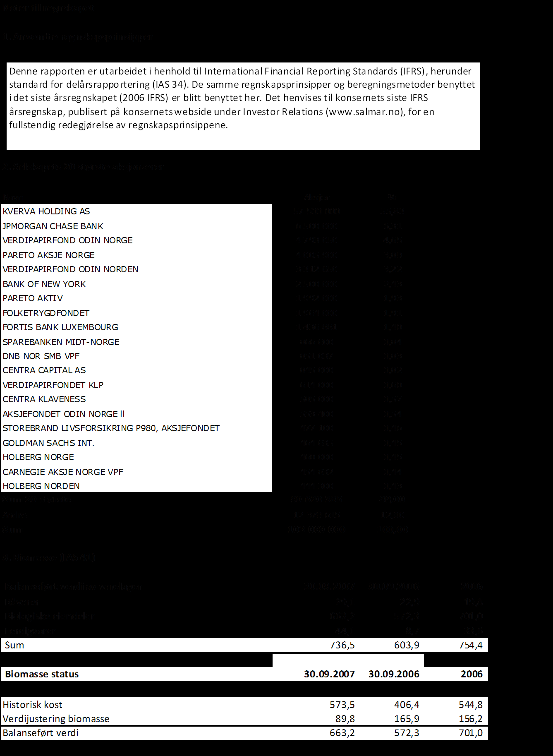Click PARETO AKSJE NORGE shareholder name
This screenshot has width=553, height=756.
click(x=49, y=255)
